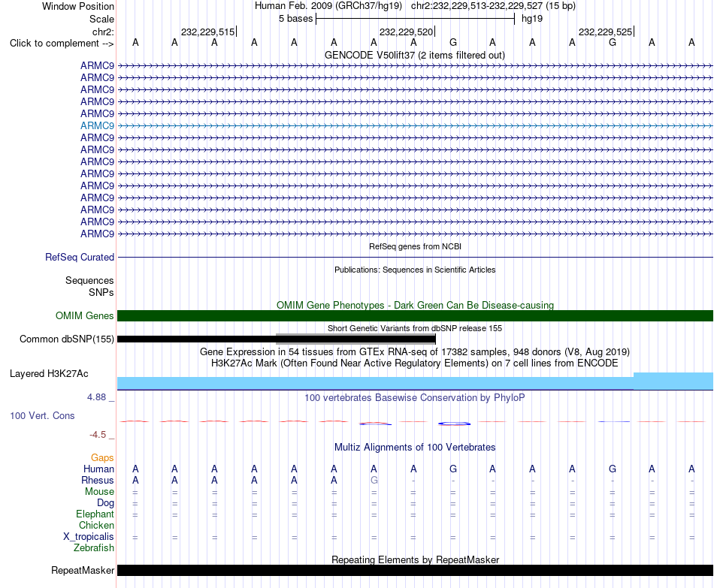714x588 pixels.
Task: Click the PhyloP lower limit '-4.5'
Action: point(98,435)
